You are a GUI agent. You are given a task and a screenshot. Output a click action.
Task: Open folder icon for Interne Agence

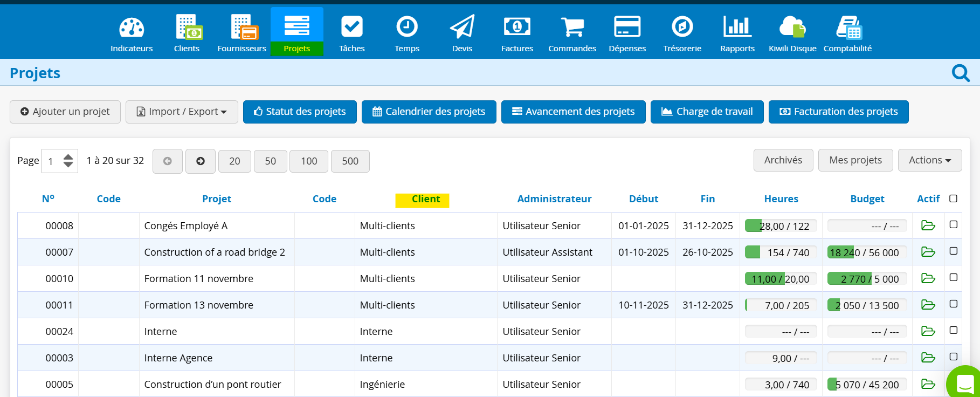pos(928,358)
